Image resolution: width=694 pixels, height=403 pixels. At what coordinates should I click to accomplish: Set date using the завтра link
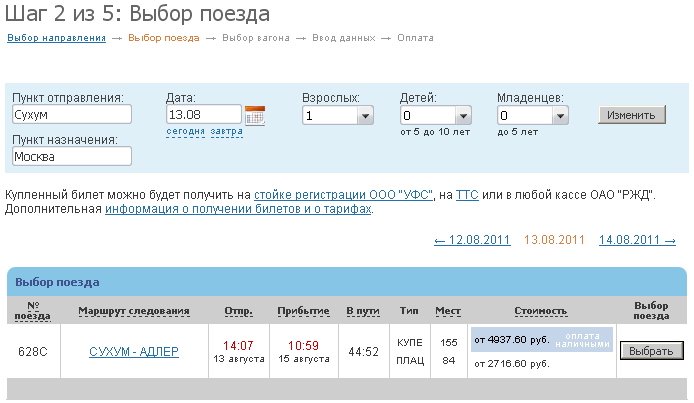(226, 132)
